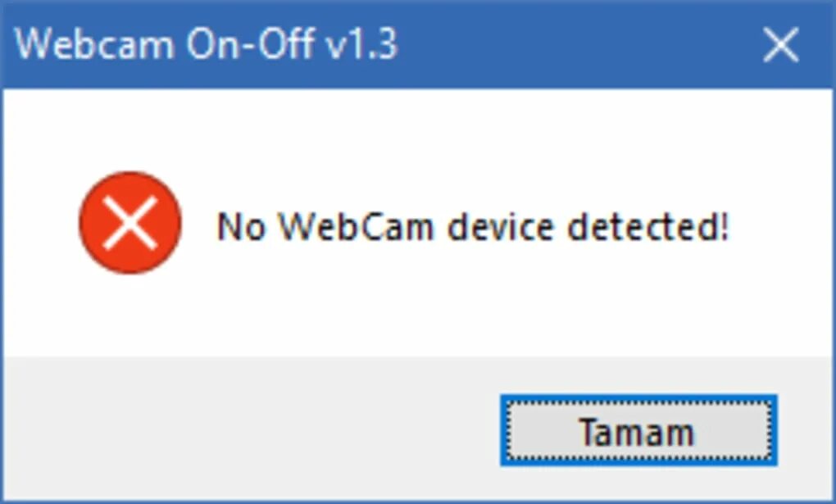Screen dimensions: 836x504
Task: Close the Webcam On-Off dialog window
Action: (780, 45)
